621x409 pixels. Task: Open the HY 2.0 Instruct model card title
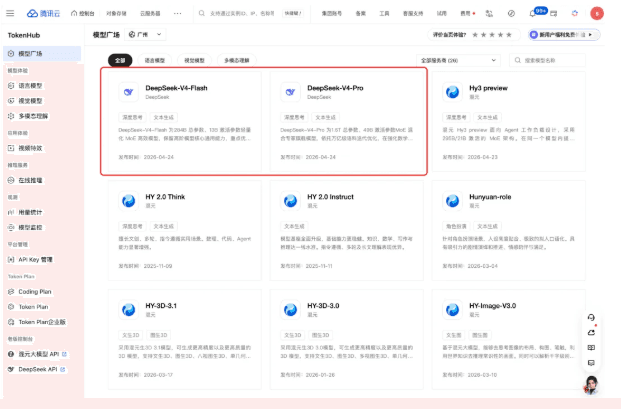click(x=330, y=197)
